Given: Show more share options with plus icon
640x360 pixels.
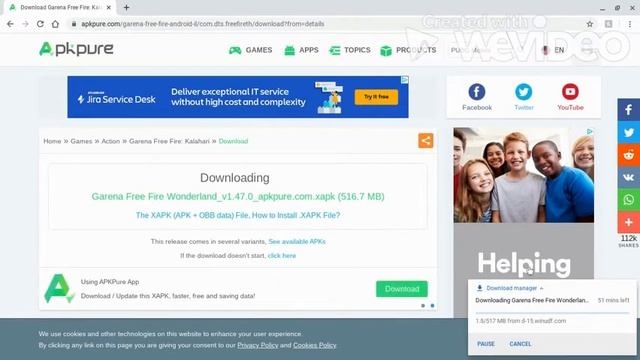Looking at the screenshot, I should point(629,222).
